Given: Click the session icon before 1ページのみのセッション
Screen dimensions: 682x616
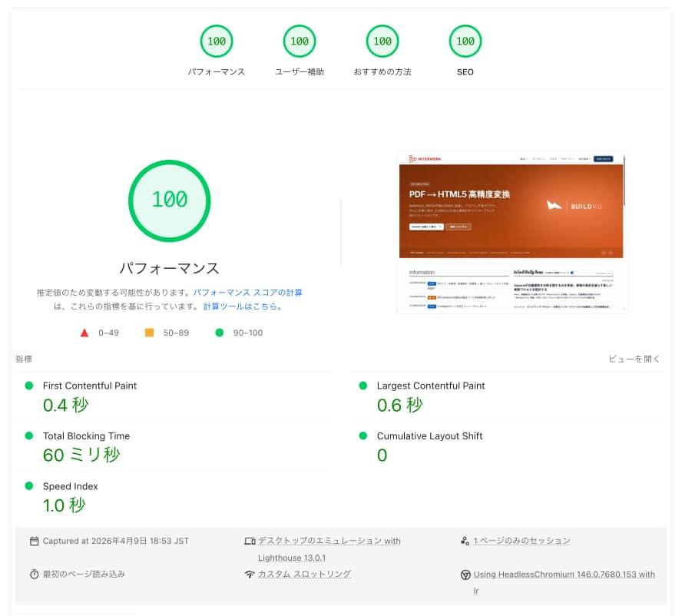Looking at the screenshot, I should 465,540.
